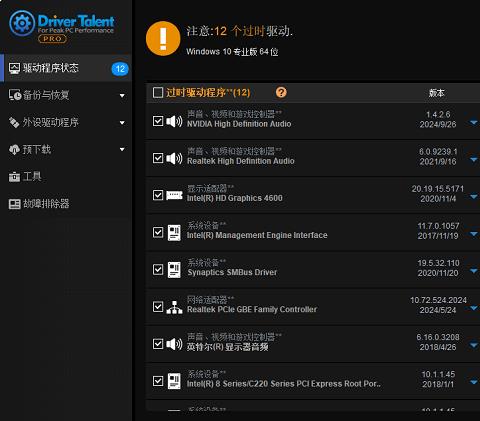Screen dimensions: 480x421
Task: Click the orange exclamation warning icon
Action: point(163,38)
